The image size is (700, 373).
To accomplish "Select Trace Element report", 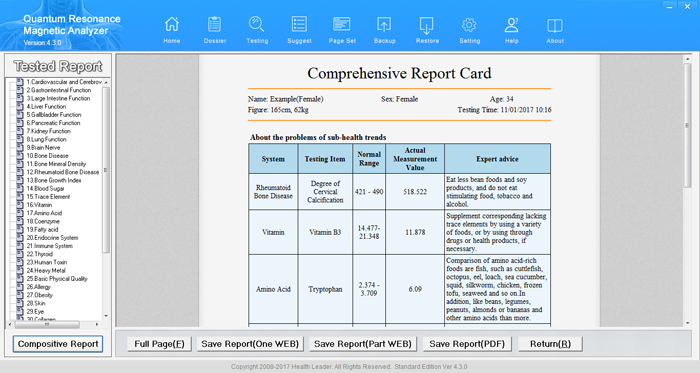I will coord(48,196).
